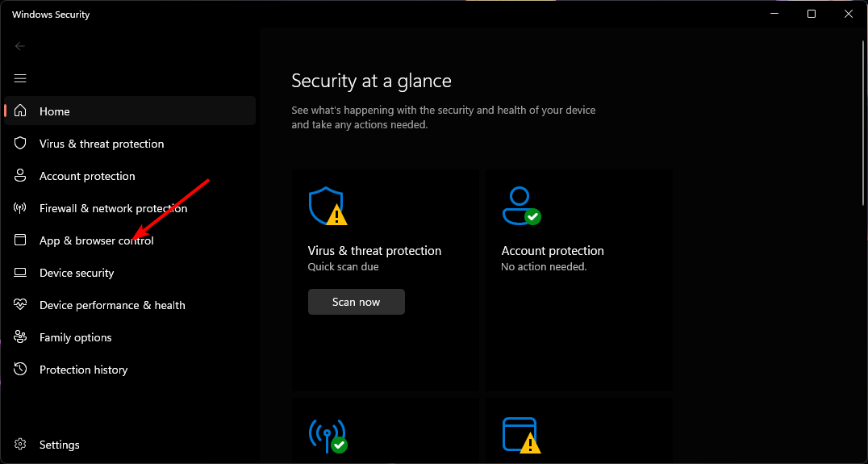
Task: Select Home in the sidebar
Action: tap(130, 111)
